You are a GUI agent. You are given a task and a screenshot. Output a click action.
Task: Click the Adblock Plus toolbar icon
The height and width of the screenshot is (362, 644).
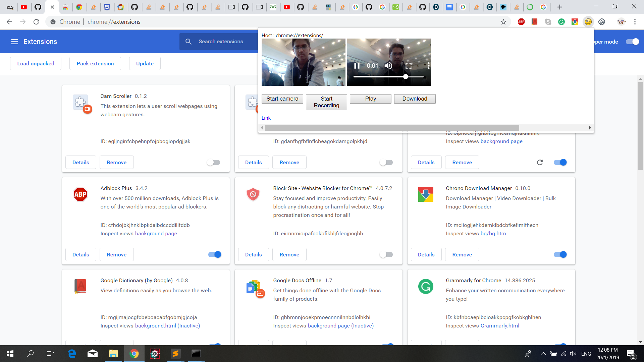point(521,22)
